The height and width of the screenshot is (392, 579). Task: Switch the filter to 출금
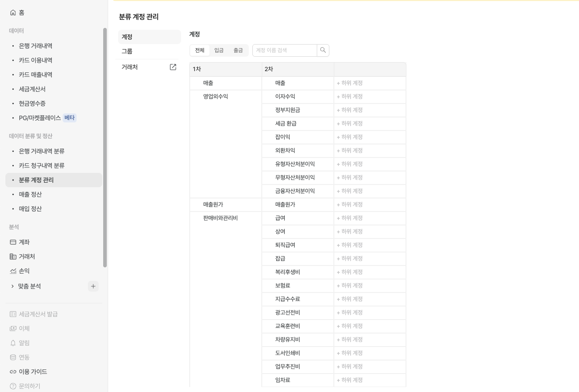tap(238, 50)
